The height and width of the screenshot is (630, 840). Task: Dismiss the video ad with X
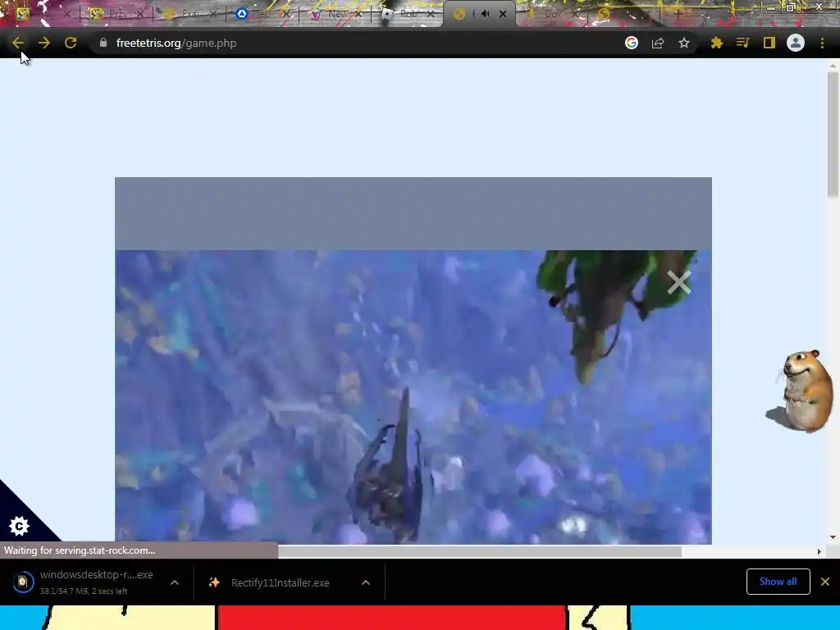[x=678, y=282]
